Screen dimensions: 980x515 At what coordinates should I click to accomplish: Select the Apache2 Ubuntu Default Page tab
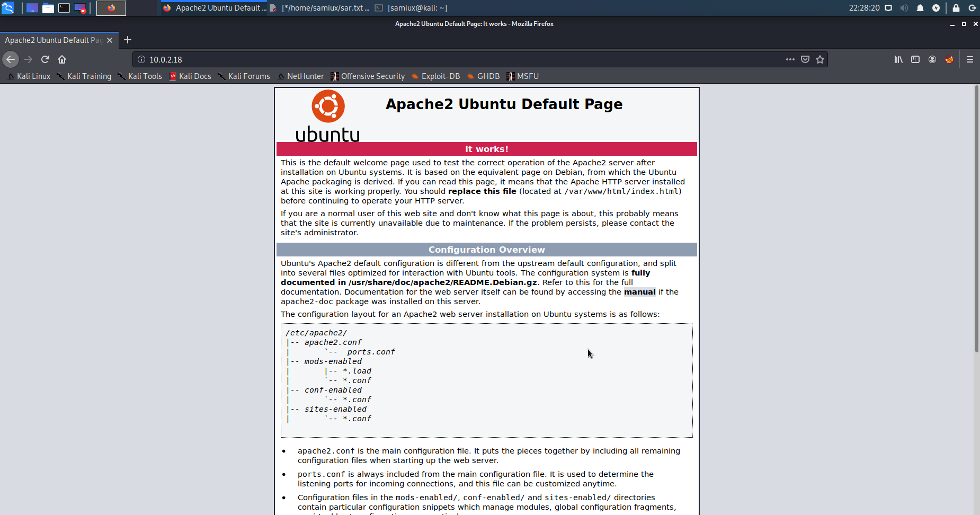point(59,40)
